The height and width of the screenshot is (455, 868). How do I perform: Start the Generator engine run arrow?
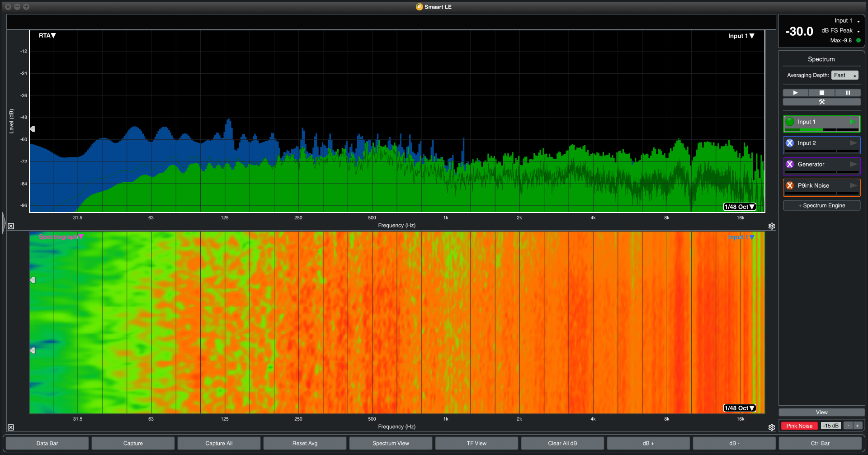pos(853,164)
